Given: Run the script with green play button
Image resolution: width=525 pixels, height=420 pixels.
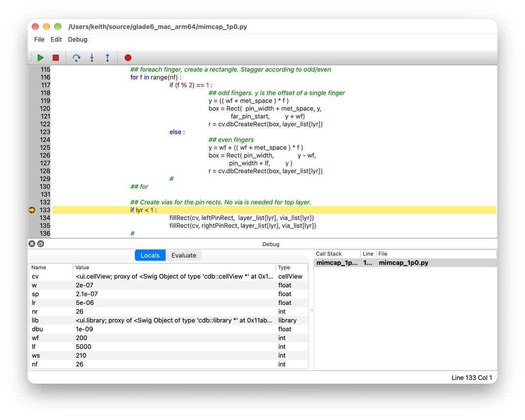Looking at the screenshot, I should pyautogui.click(x=41, y=58).
